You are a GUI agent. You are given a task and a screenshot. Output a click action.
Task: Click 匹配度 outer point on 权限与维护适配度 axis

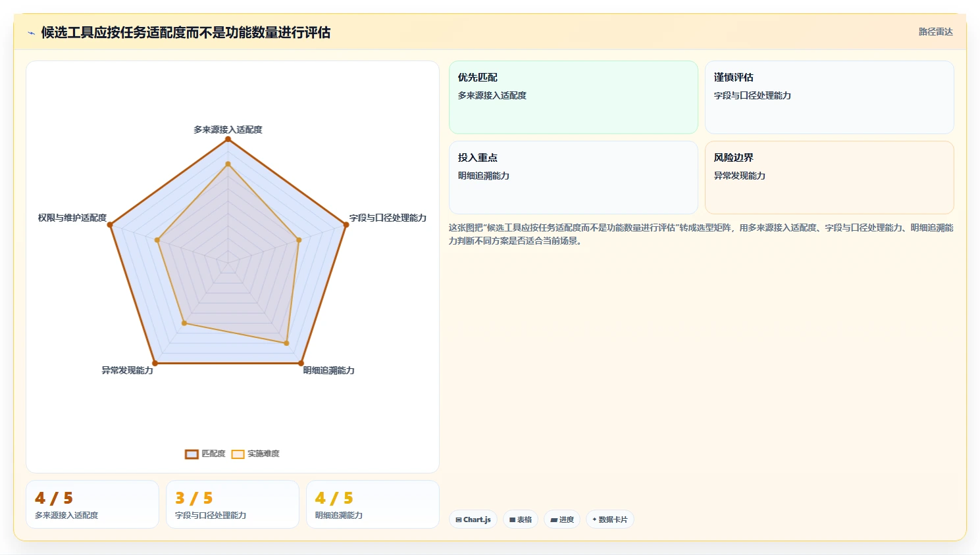pyautogui.click(x=110, y=225)
